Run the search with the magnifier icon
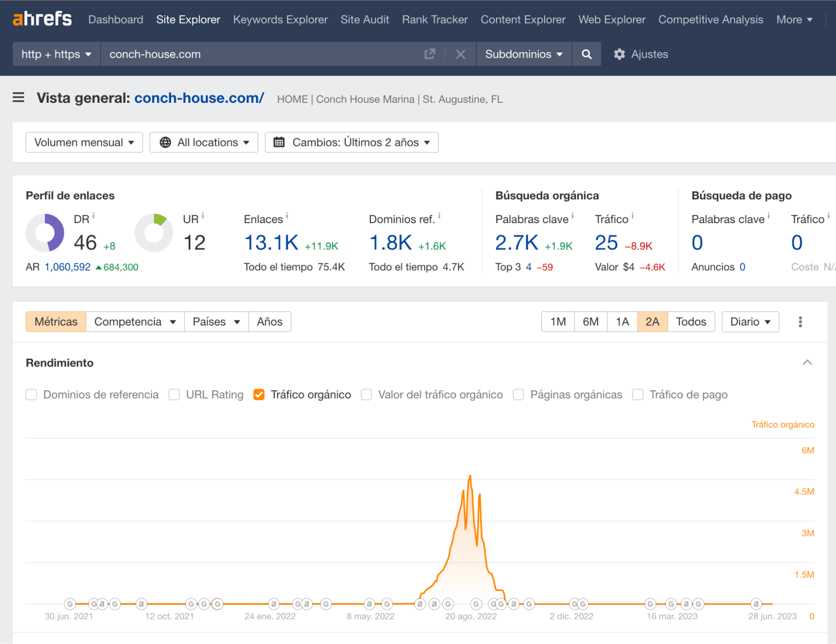Viewport: 836px width, 644px height. click(x=586, y=54)
